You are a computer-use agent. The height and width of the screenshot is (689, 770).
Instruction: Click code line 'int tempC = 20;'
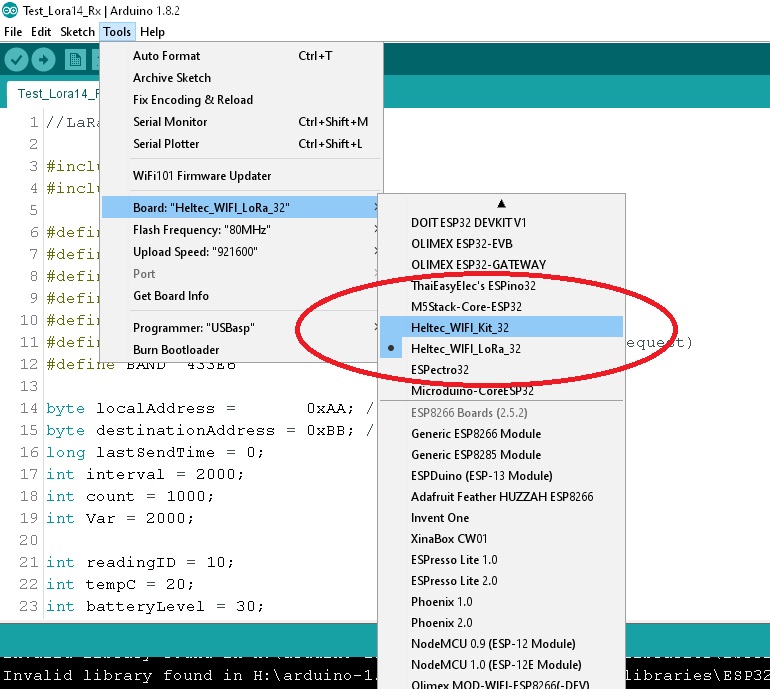[120, 584]
